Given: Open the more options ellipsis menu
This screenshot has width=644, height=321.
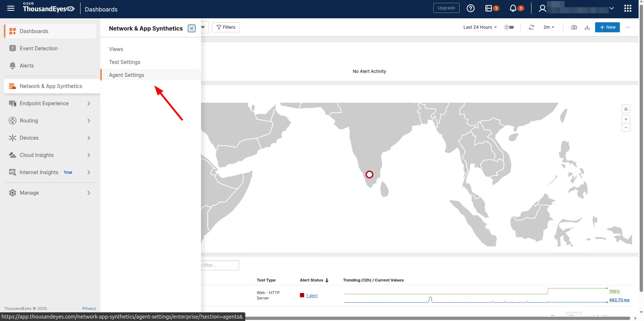Looking at the screenshot, I should coord(628,27).
